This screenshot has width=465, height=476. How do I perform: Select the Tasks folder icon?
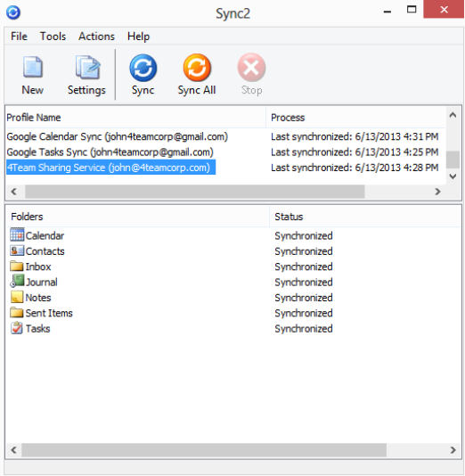17,328
